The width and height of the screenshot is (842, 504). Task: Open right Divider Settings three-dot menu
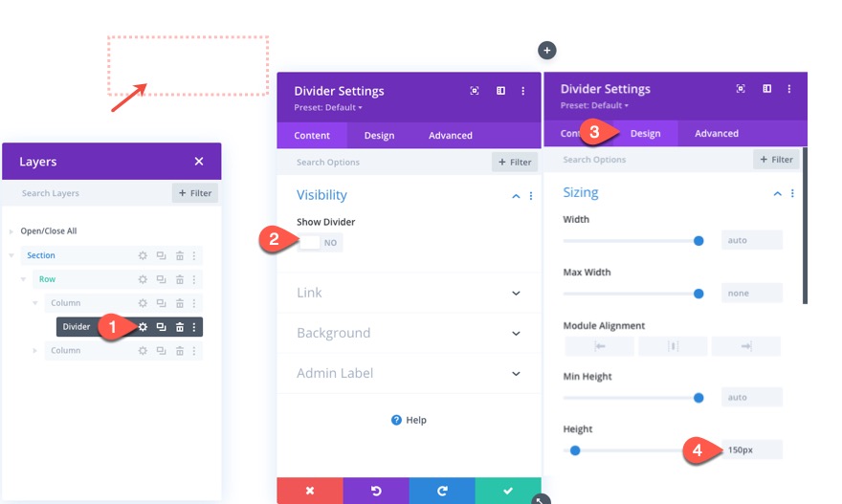pos(788,89)
